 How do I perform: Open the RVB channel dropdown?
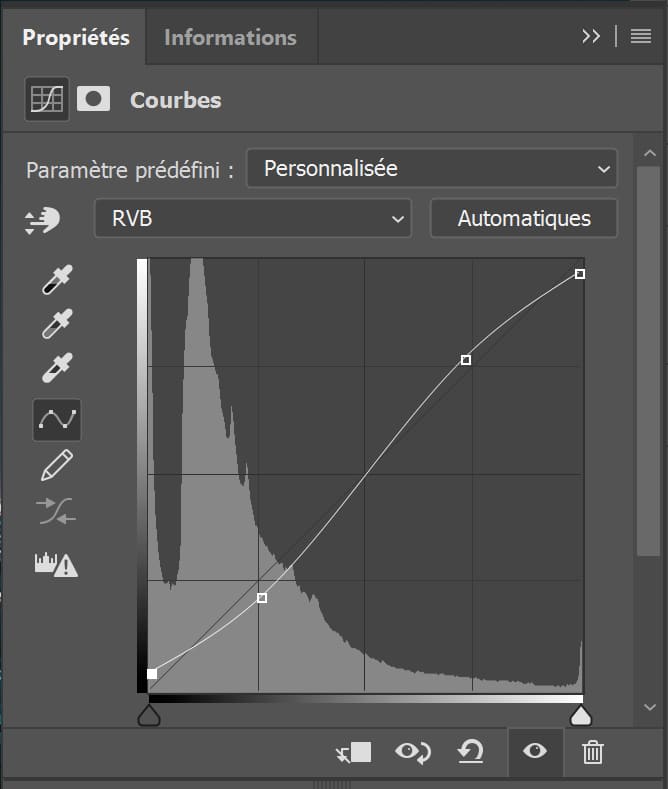point(253,218)
